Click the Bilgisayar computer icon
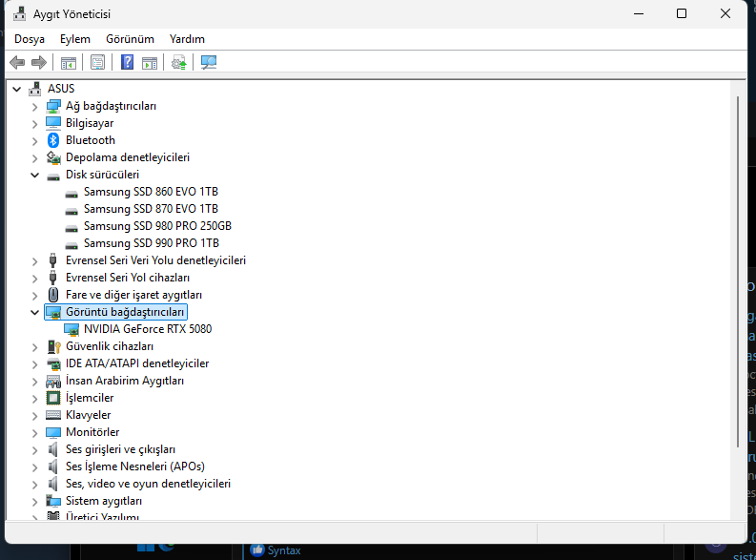 click(53, 123)
